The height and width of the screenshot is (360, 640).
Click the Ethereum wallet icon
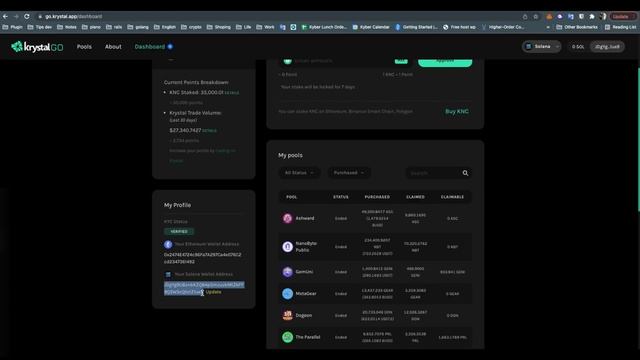click(168, 244)
